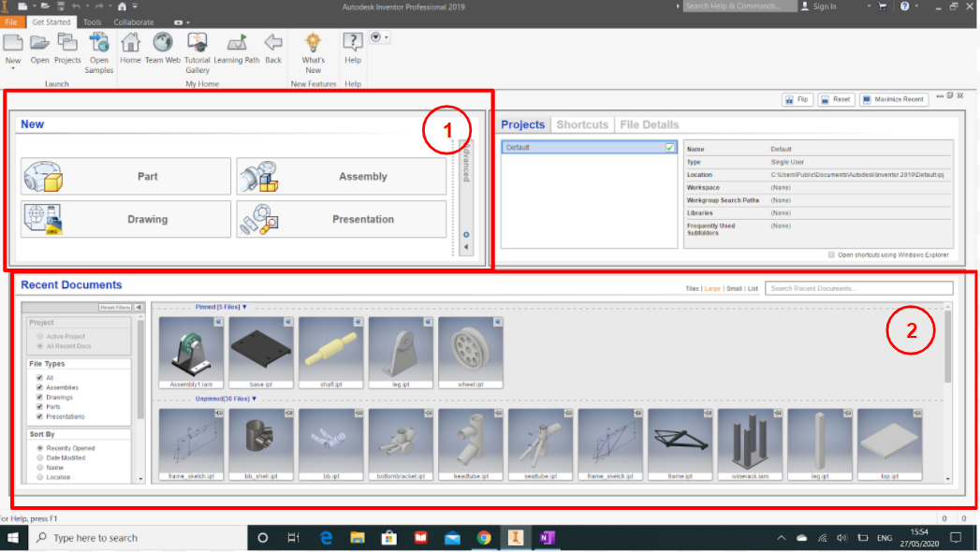Switch to the Shortcuts tab

click(582, 124)
